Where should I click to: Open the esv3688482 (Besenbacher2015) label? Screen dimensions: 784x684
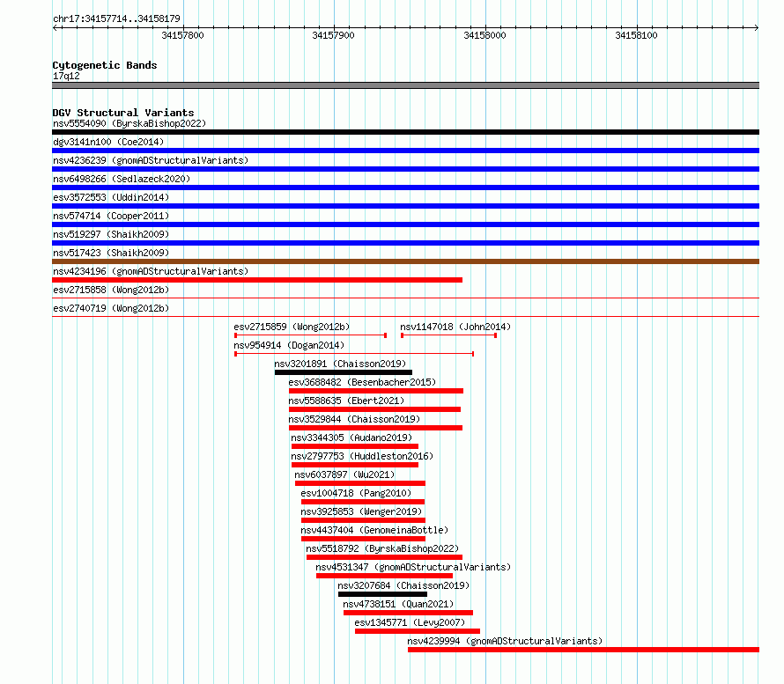[362, 382]
